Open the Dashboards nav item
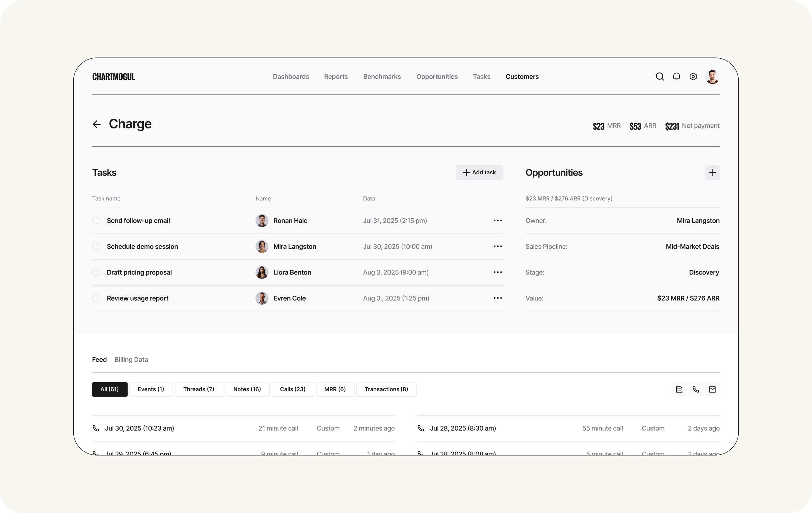This screenshot has height=513, width=812. pyautogui.click(x=291, y=77)
